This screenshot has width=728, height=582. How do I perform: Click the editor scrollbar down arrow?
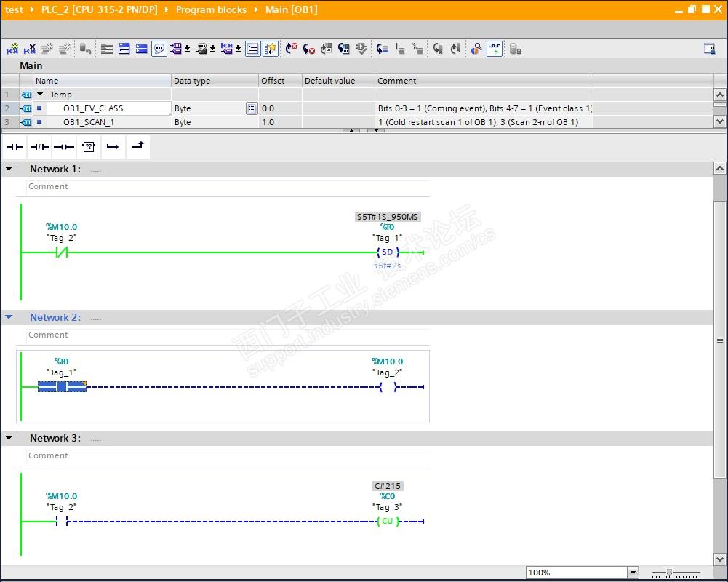720,559
